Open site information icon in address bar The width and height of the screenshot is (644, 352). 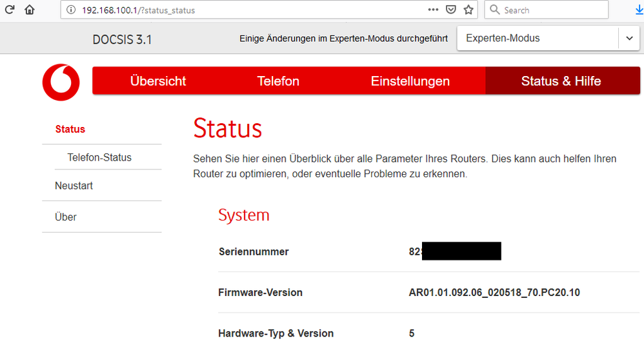click(71, 10)
